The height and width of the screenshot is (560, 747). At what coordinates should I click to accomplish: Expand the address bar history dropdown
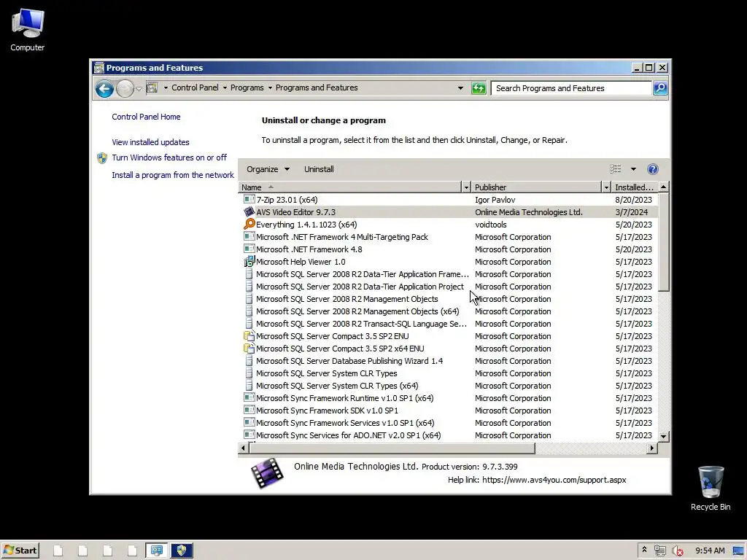(460, 88)
